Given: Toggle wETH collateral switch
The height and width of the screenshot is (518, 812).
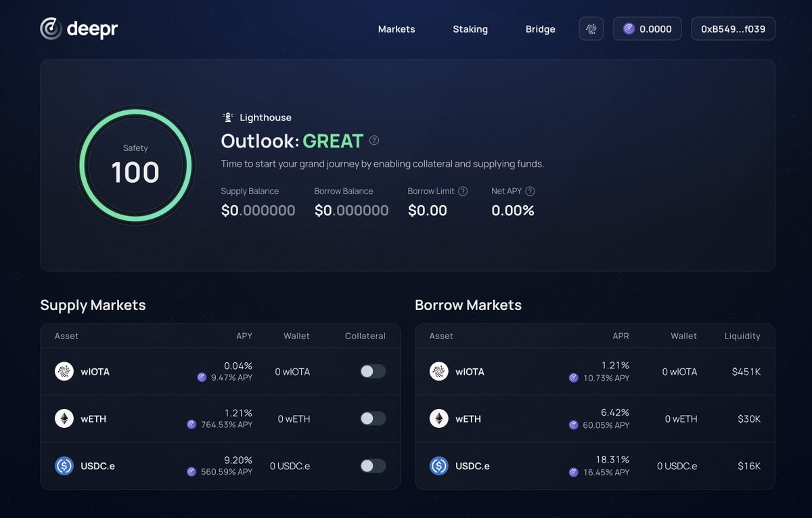Looking at the screenshot, I should (373, 418).
